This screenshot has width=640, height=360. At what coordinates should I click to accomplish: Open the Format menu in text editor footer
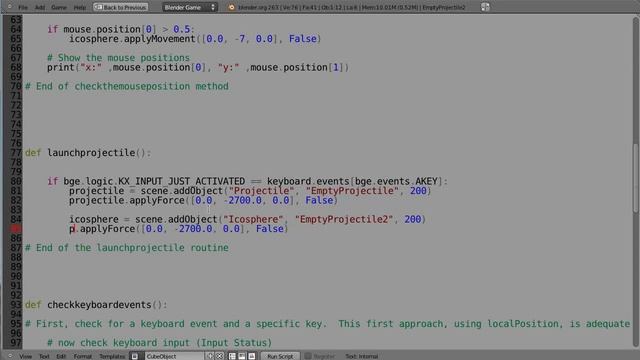[x=82, y=356]
